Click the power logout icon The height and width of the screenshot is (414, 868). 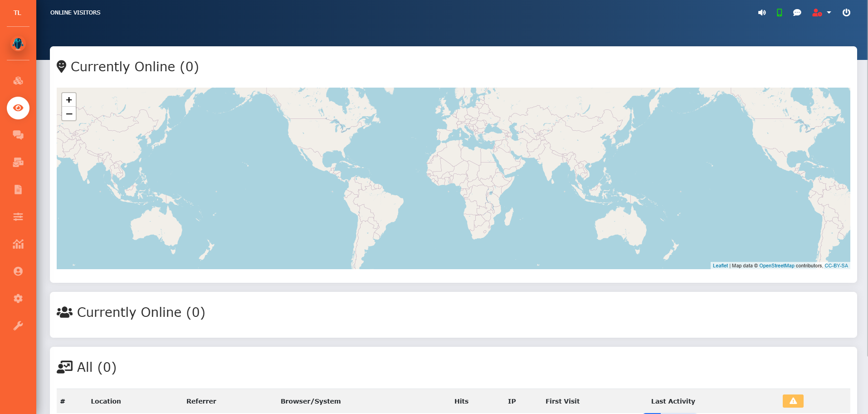tap(846, 13)
